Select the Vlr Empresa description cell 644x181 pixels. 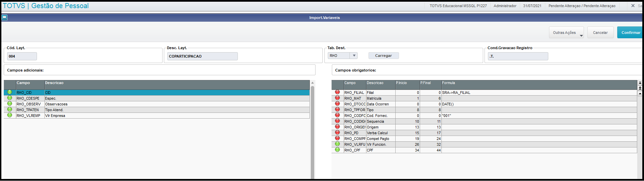[x=177, y=116]
